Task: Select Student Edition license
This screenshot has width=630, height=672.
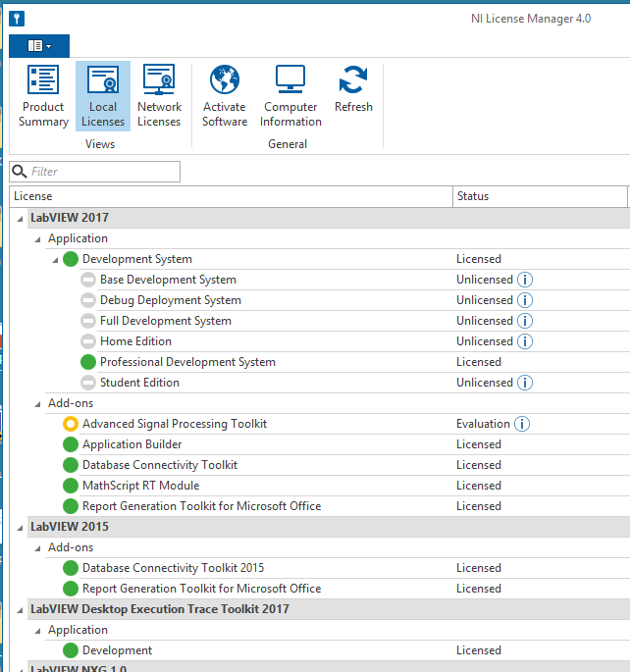Action: coord(139,383)
